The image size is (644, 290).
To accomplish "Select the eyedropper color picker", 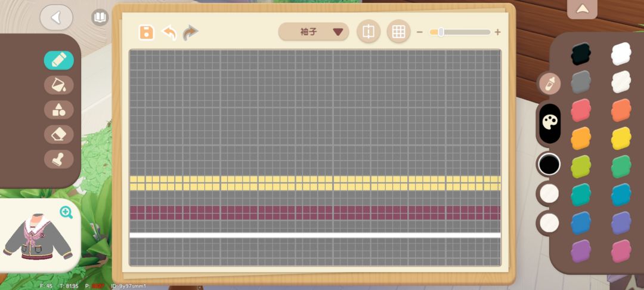I will point(549,84).
